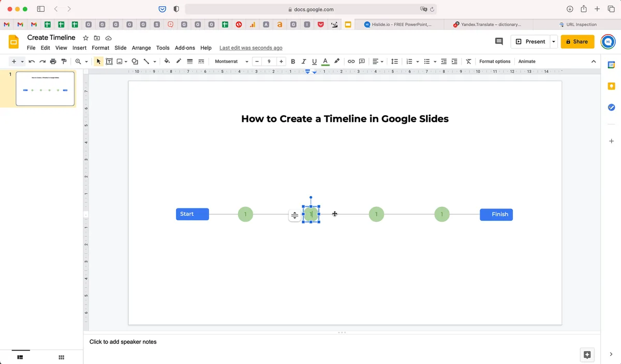Toggle bold formatting

pos(293,62)
